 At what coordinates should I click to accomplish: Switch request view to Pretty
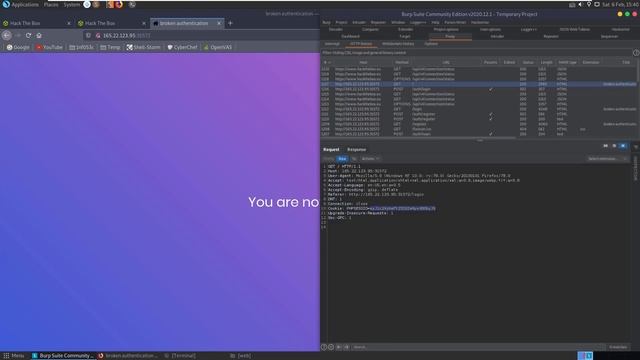pyautogui.click(x=329, y=159)
